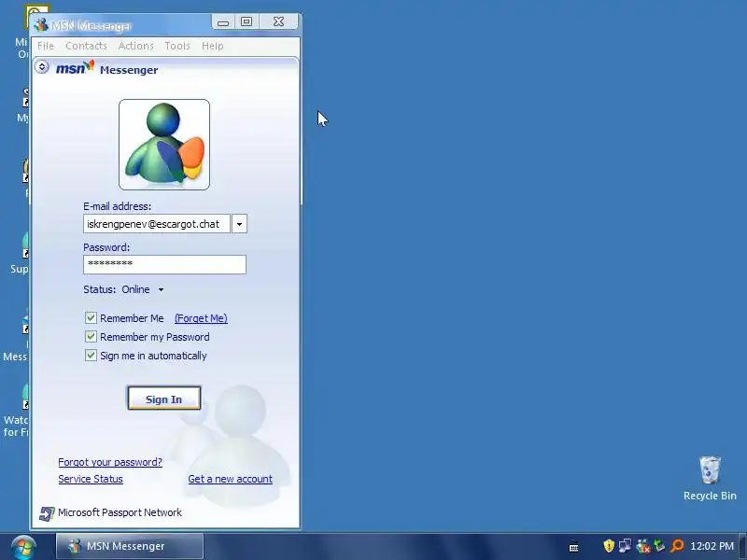Click the MSN Messenger taskbar button
The image size is (747, 560).
[130, 546]
